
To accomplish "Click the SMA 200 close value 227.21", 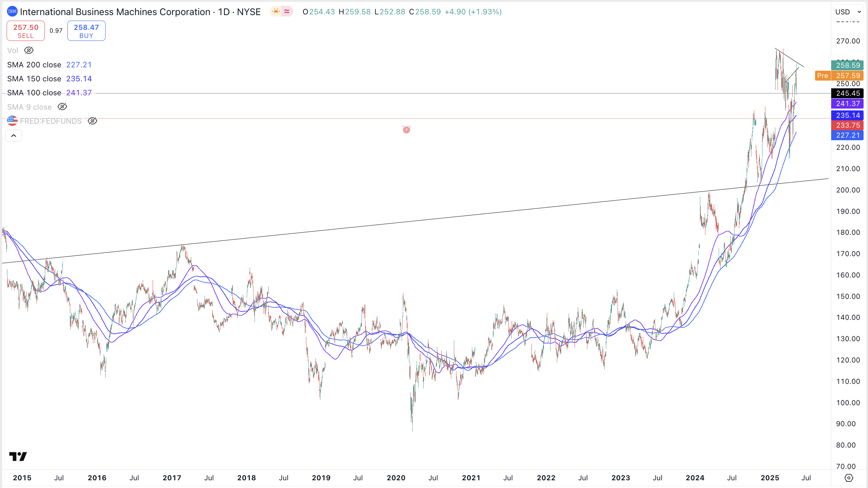I will tap(79, 64).
